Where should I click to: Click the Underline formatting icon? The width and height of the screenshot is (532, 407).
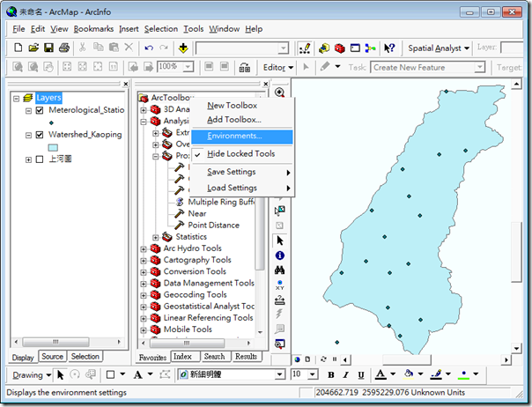(x=360, y=374)
